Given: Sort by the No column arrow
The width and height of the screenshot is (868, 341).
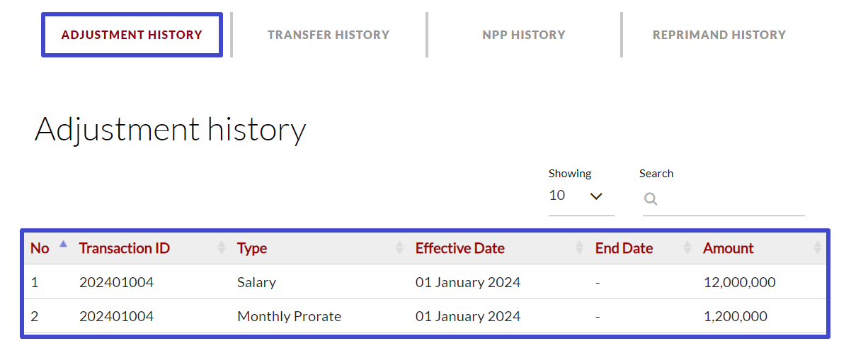Looking at the screenshot, I should 63,245.
